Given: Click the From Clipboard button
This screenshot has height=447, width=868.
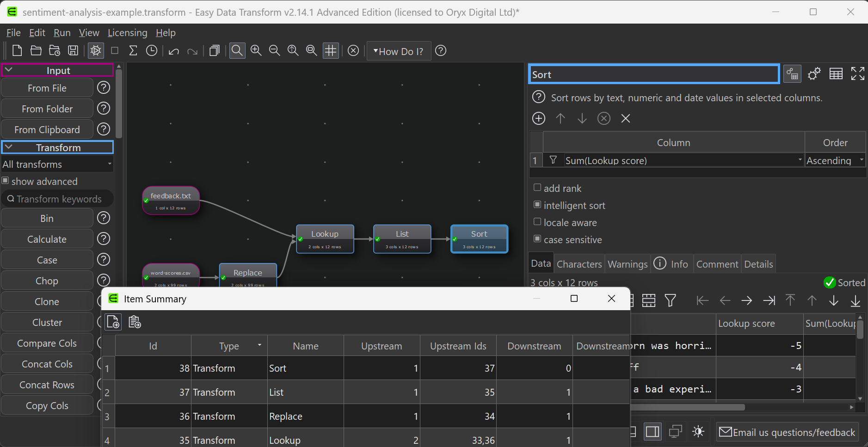Looking at the screenshot, I should point(47,129).
